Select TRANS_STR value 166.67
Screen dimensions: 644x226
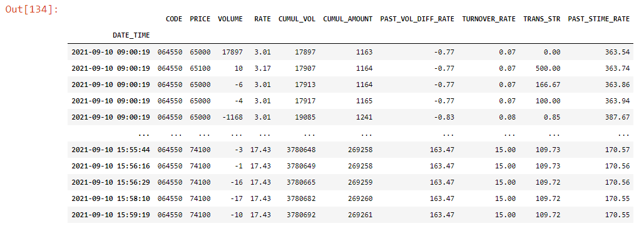tap(548, 85)
